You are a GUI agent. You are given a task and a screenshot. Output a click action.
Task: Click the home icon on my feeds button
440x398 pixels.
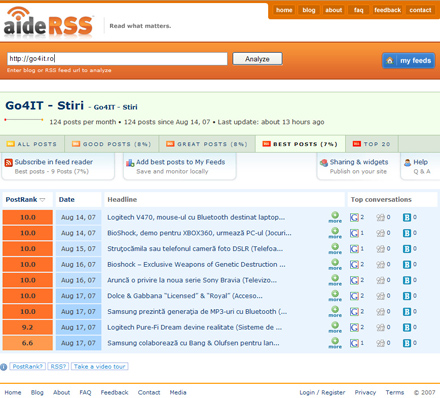(x=389, y=61)
